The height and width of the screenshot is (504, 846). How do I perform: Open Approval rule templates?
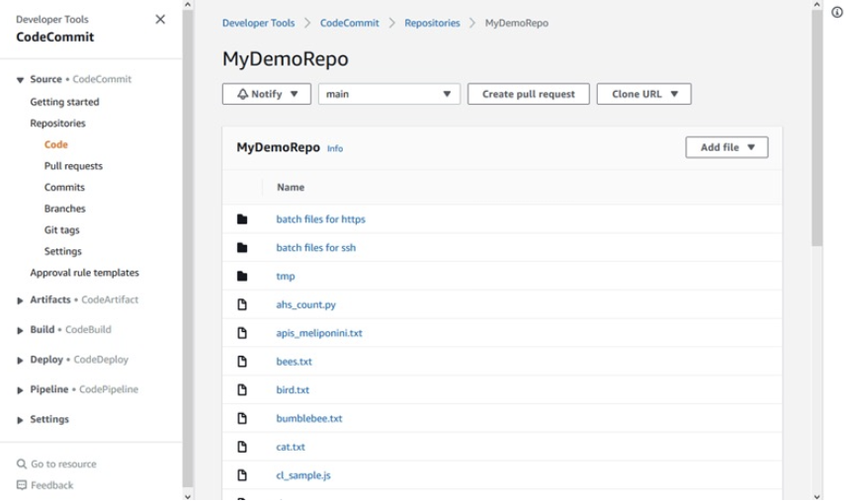click(85, 273)
